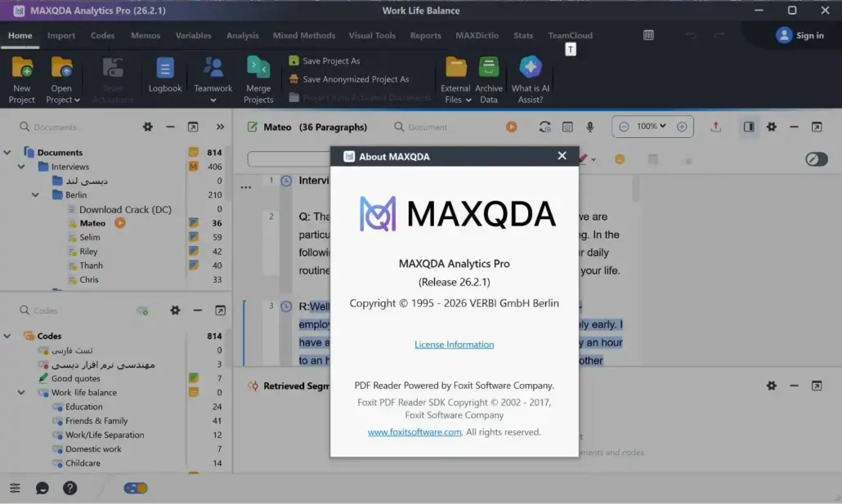Collapse the Interviews folder
842x504 pixels.
tap(21, 167)
